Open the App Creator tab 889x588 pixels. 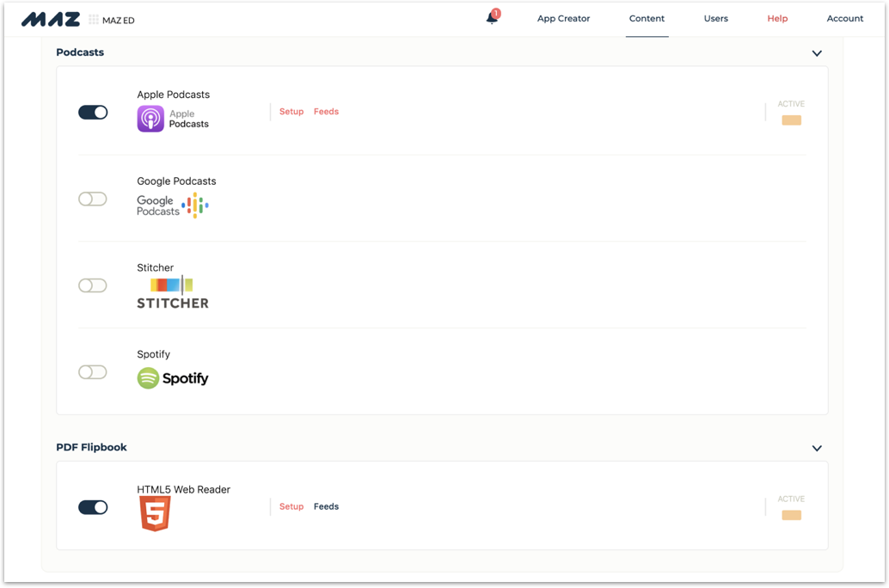coord(563,18)
